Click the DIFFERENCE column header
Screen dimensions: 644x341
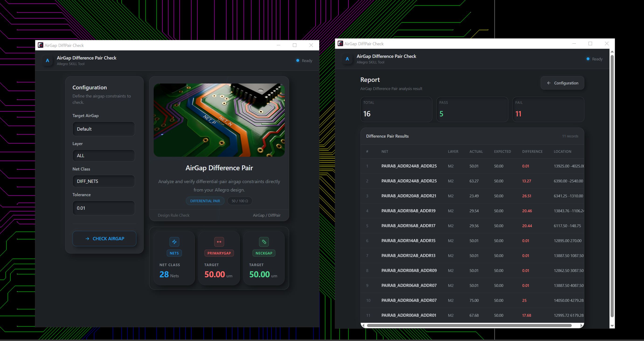[532, 152]
